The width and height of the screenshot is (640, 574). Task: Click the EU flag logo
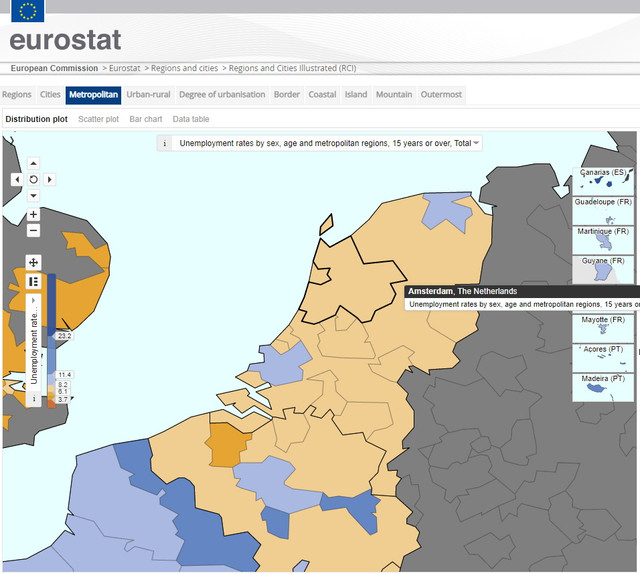click(28, 11)
